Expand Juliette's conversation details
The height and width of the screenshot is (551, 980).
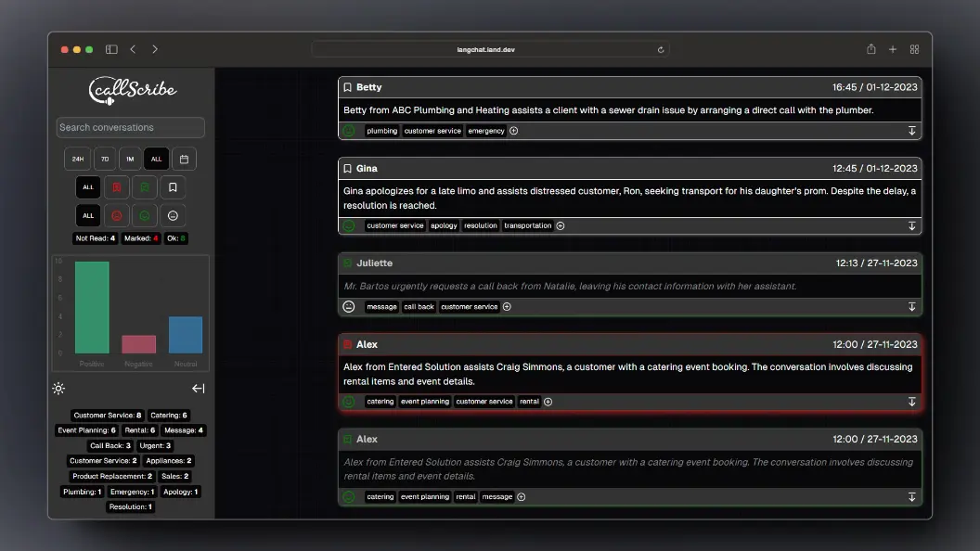911,307
